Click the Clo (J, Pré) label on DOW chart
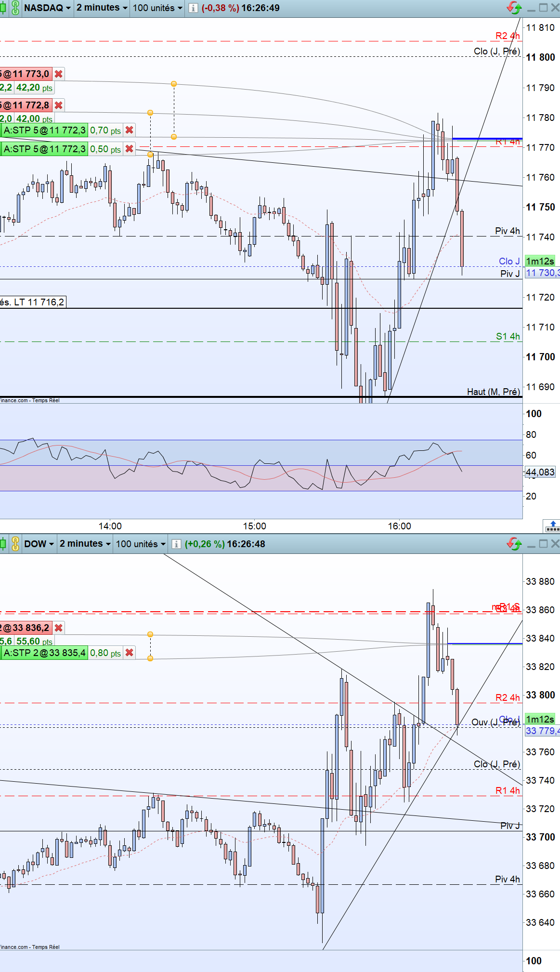Screen dimensions: 560x972 click(x=497, y=764)
